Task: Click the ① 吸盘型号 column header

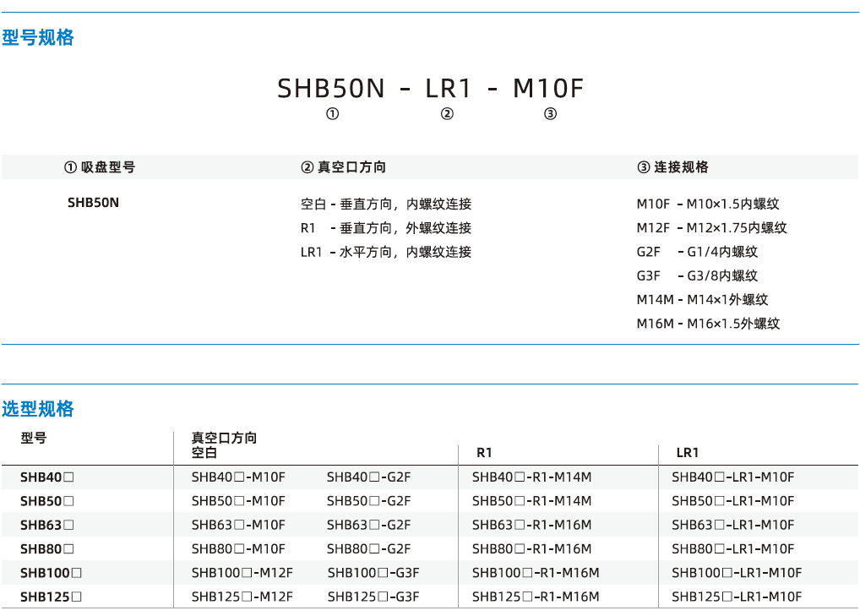Action: coord(100,167)
